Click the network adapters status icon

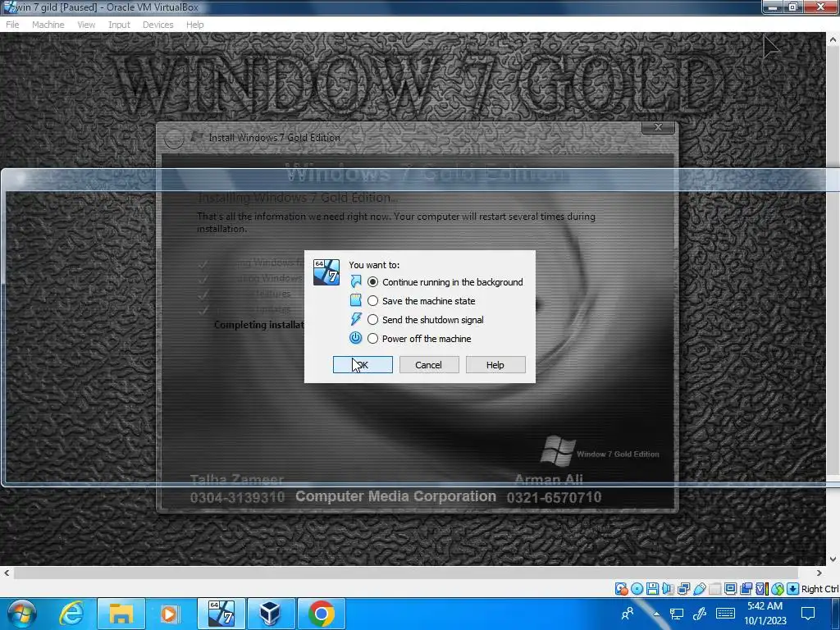pos(683,589)
